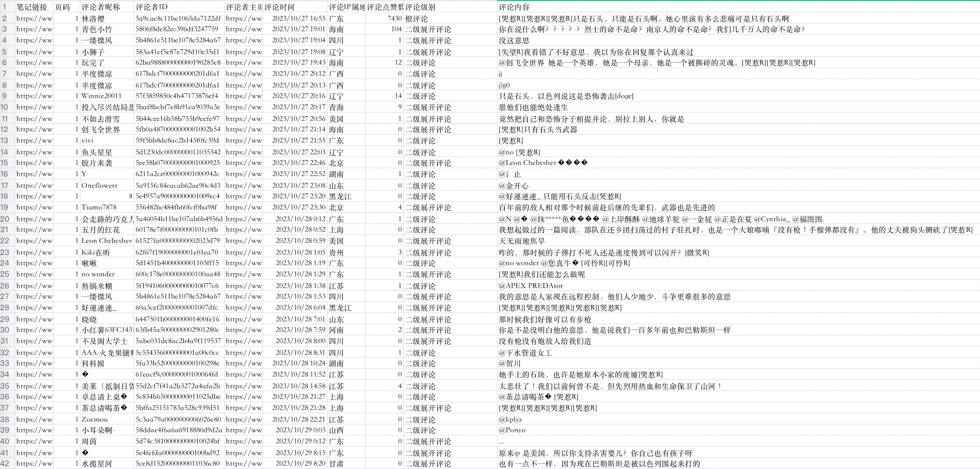The image size is (980, 469).
Task: Select the 评论时间 header cell
Action: pyautogui.click(x=295, y=7)
